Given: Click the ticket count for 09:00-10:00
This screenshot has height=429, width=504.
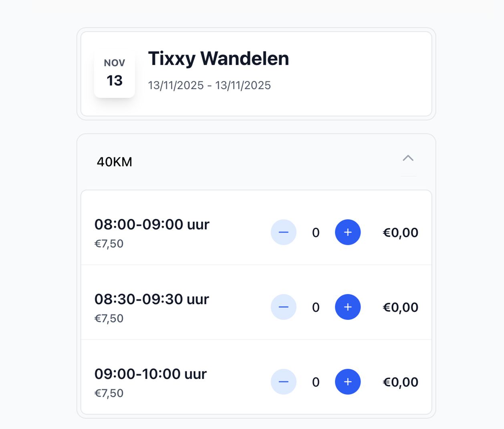Looking at the screenshot, I should [316, 382].
